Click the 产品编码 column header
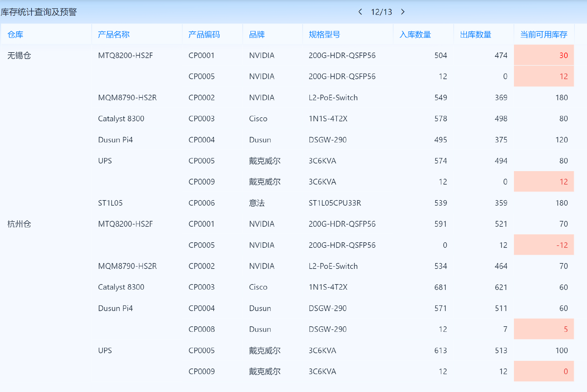 pyautogui.click(x=204, y=35)
